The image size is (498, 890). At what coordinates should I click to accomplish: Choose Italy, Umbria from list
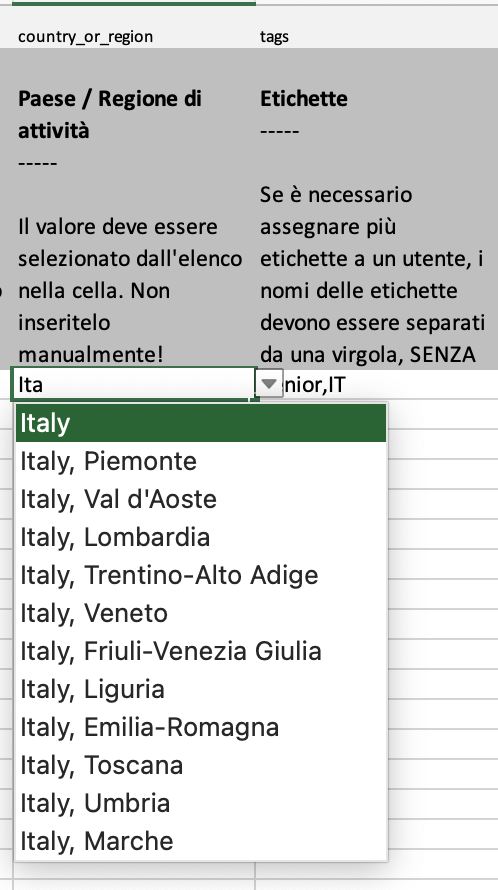(201, 803)
